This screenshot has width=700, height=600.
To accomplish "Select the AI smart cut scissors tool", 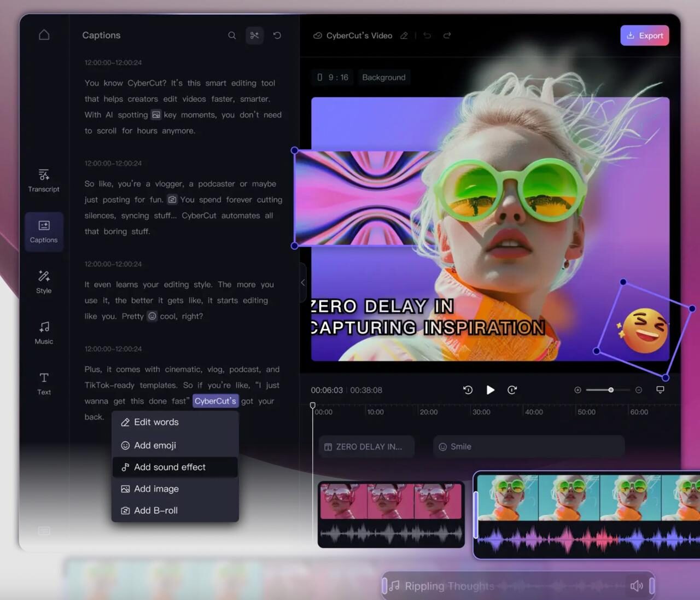I will [x=254, y=35].
